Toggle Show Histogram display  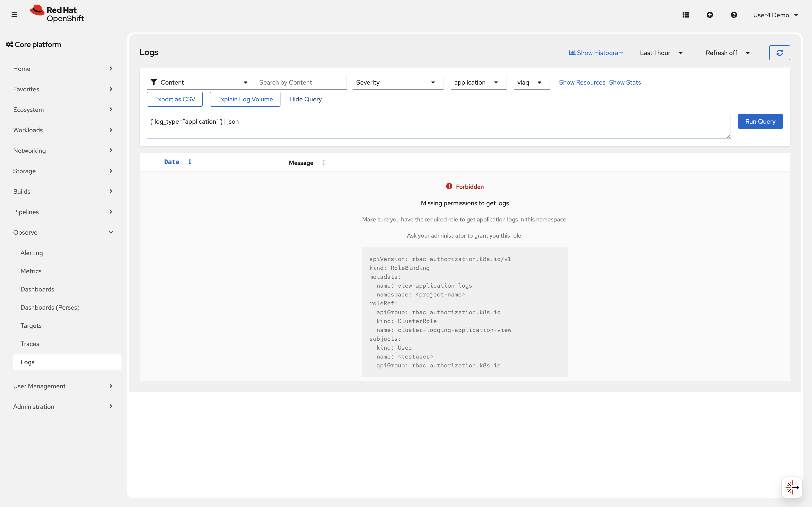coord(596,53)
